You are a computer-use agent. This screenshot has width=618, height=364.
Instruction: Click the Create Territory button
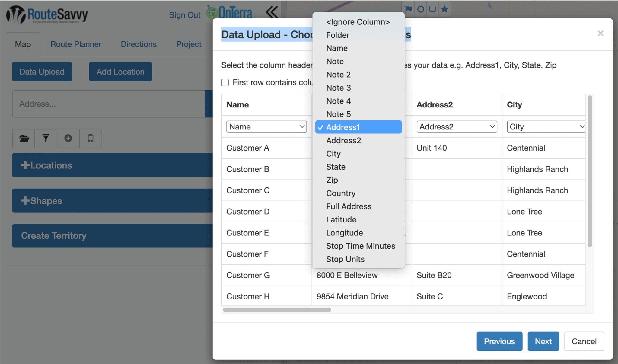(112, 236)
